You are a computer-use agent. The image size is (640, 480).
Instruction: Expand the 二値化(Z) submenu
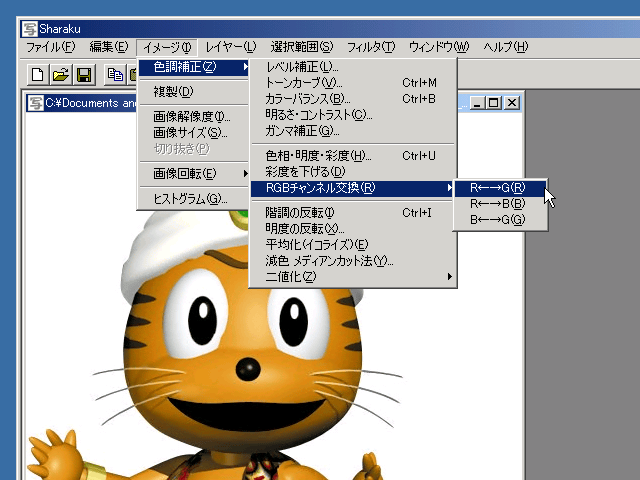353,277
